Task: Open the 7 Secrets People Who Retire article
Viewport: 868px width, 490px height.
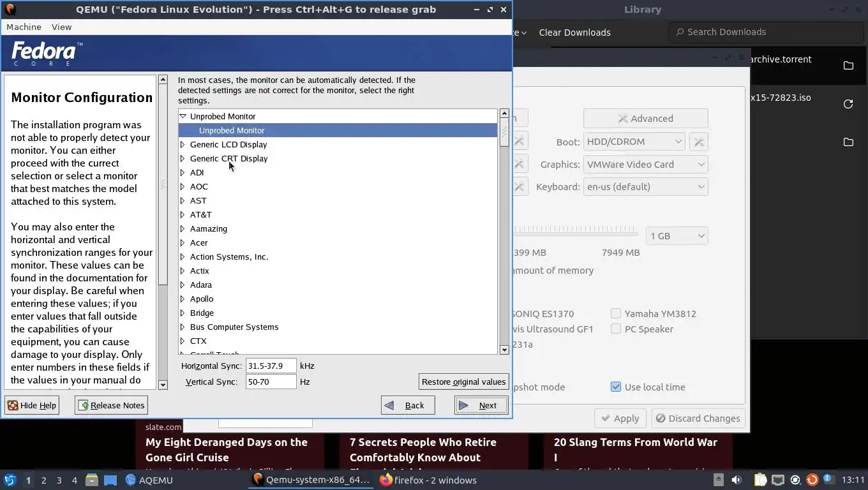Action: click(x=423, y=450)
